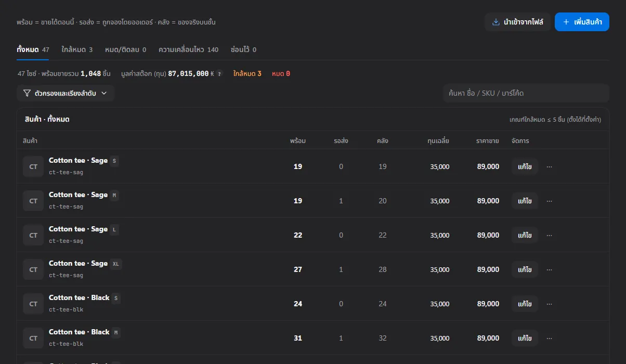This screenshot has height=364, width=626.
Task: Expand ตัวกรองและเรียงลำดับ filter dropdown
Action: pyautogui.click(x=66, y=94)
